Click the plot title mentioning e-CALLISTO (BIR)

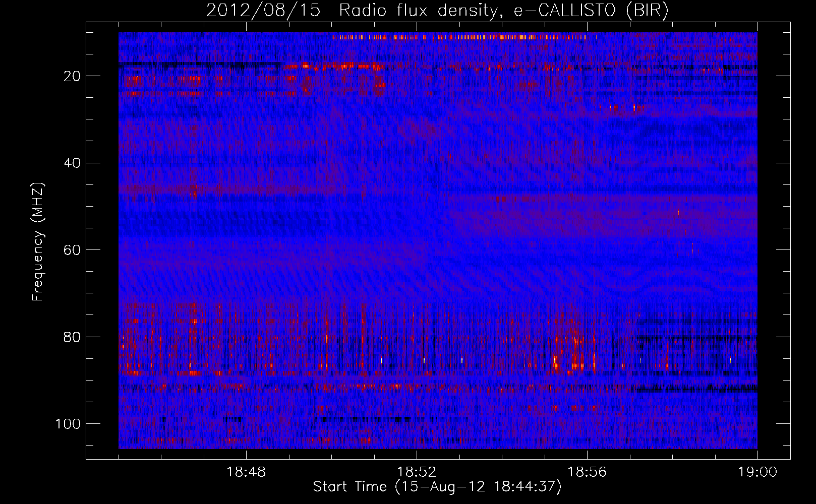(437, 11)
